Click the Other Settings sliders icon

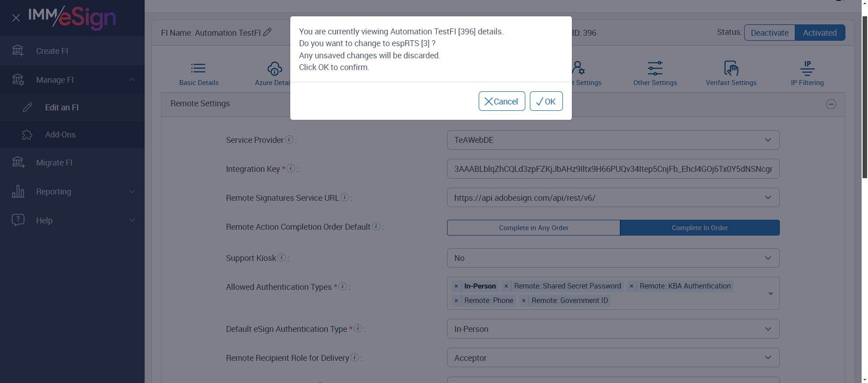(655, 69)
